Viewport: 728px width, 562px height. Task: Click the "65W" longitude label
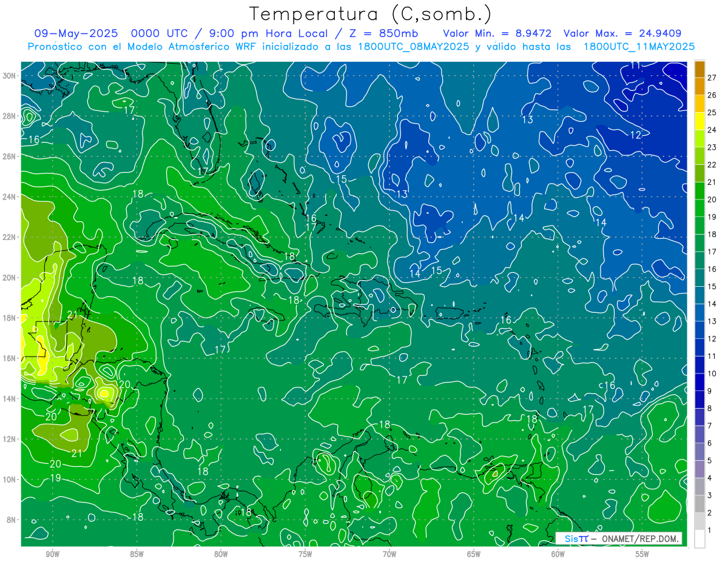(x=474, y=554)
